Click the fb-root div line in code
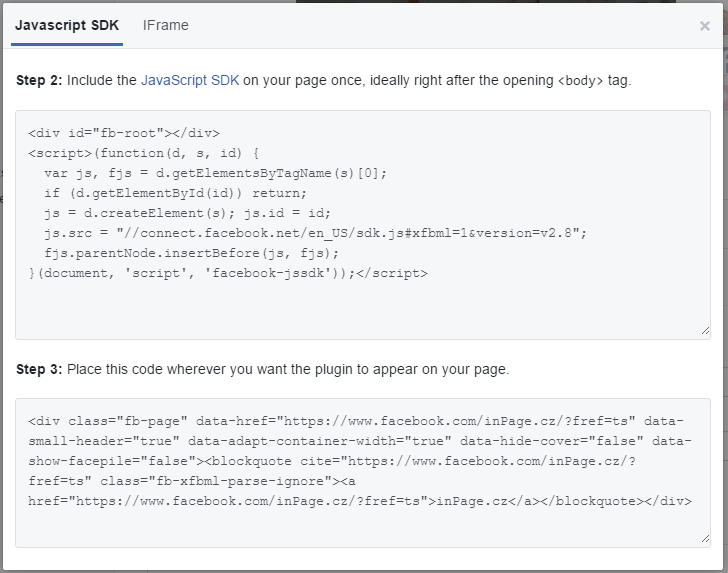Screen dimensions: 728x573 (124, 133)
